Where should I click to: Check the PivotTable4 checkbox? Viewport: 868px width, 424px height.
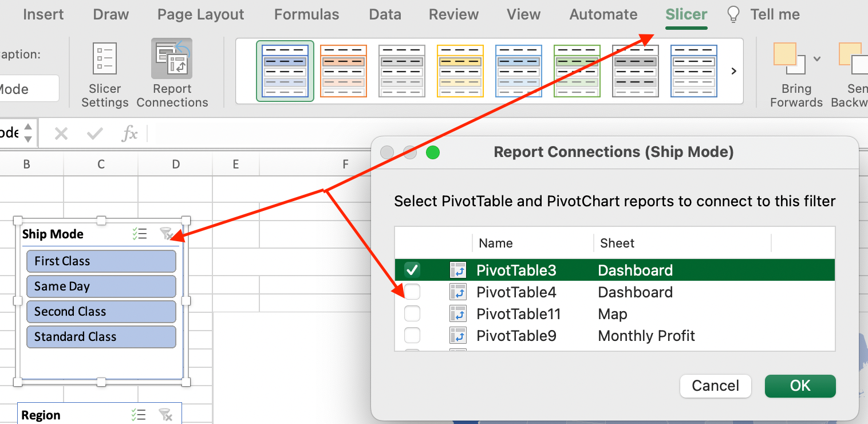[412, 292]
